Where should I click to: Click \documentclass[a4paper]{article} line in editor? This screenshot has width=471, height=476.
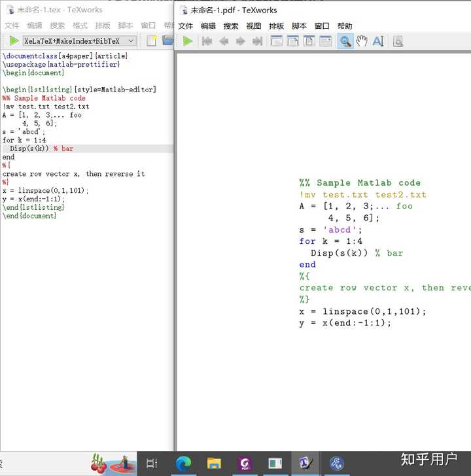(65, 56)
